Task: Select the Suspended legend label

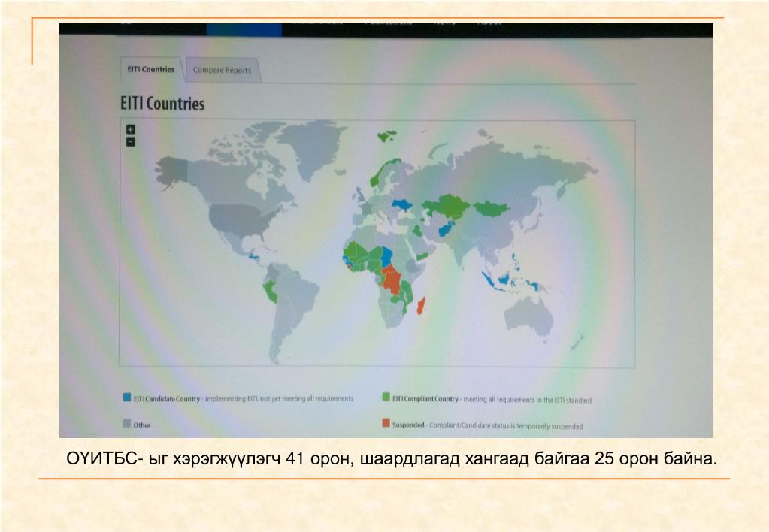Action: (408, 425)
